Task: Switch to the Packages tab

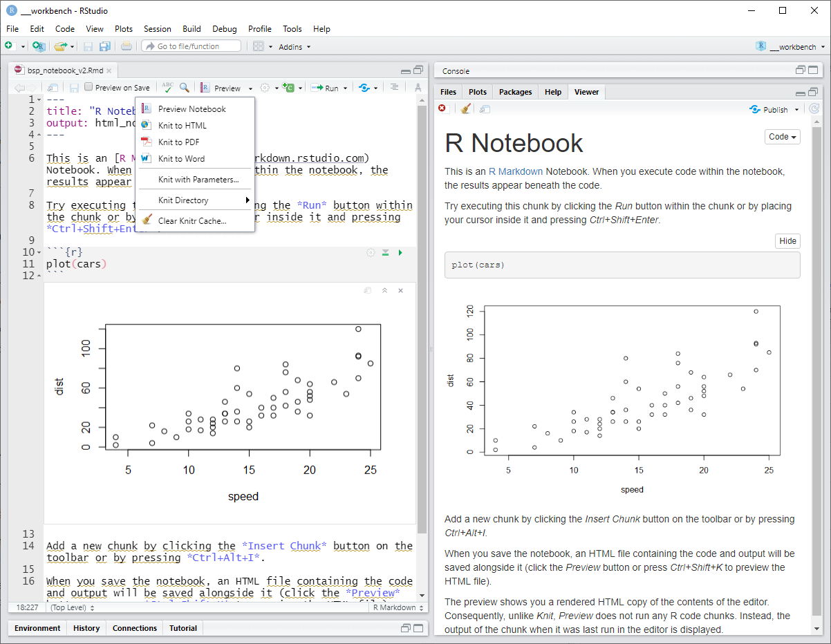Action: (515, 92)
